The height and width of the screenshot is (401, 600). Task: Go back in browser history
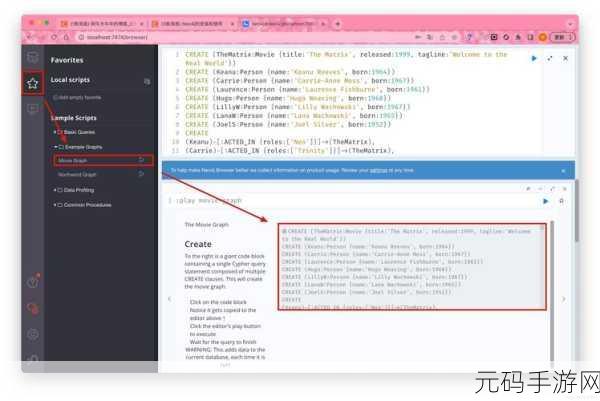point(29,37)
